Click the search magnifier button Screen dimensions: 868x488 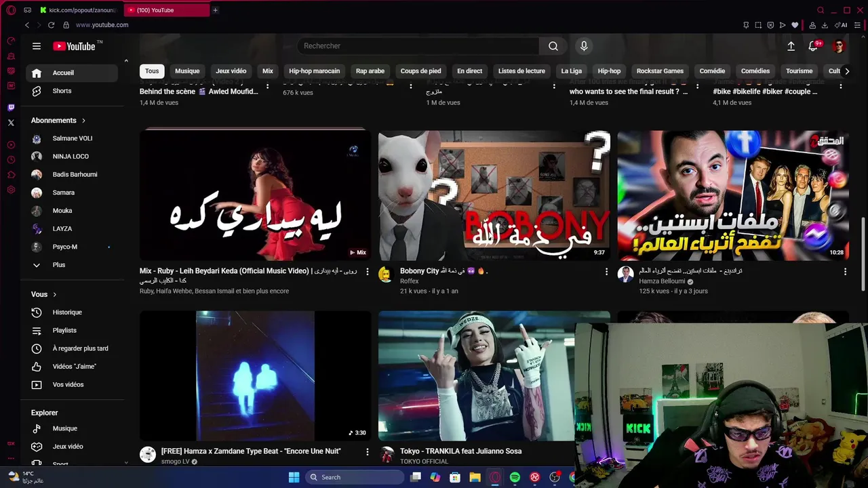tap(553, 46)
